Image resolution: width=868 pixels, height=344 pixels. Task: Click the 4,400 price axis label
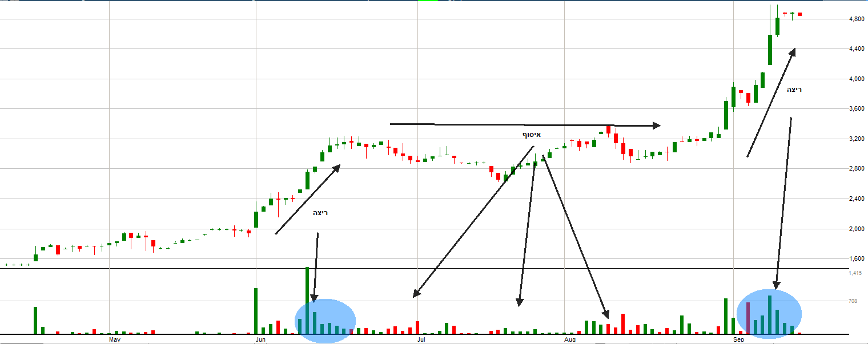[x=857, y=49]
